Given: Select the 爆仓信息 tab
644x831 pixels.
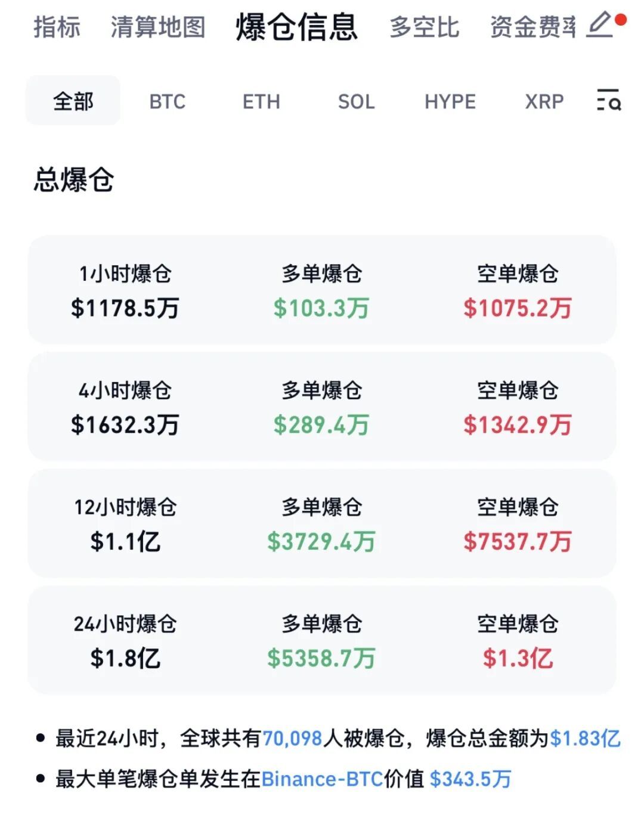Looking at the screenshot, I should pyautogui.click(x=297, y=27).
